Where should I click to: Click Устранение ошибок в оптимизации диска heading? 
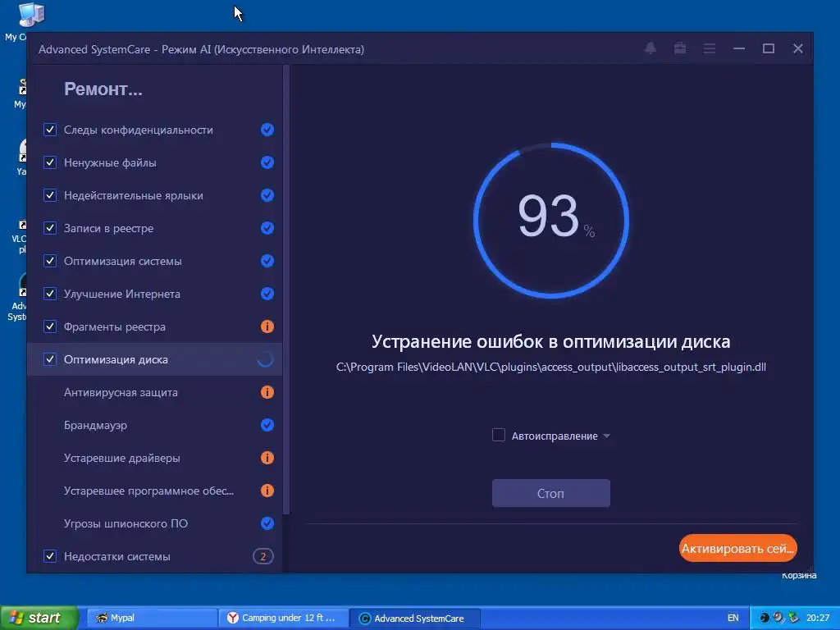[550, 342]
